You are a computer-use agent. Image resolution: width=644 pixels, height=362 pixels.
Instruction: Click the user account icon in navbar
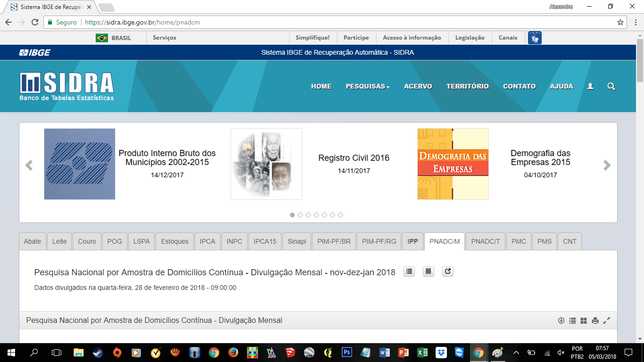pos(590,86)
